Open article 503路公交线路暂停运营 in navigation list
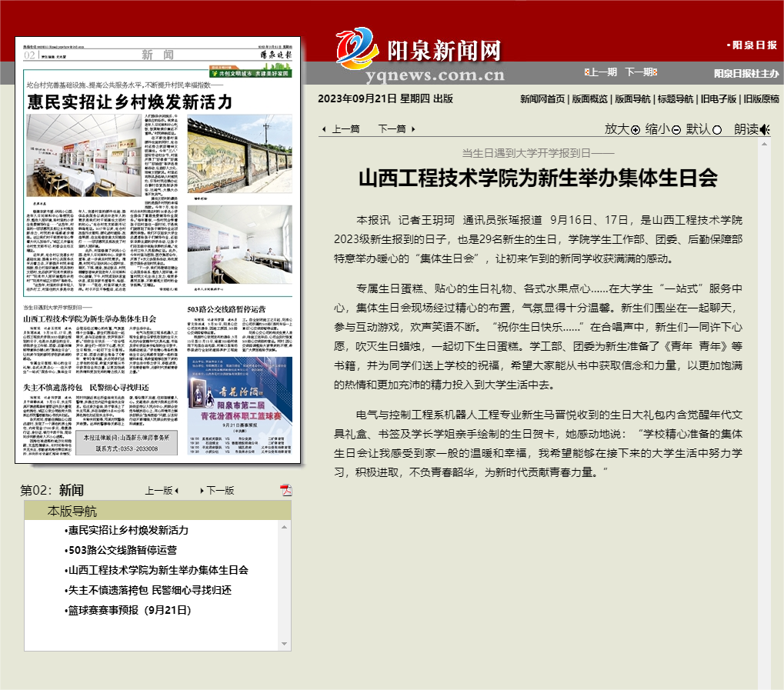The height and width of the screenshot is (690, 784). pos(123,551)
